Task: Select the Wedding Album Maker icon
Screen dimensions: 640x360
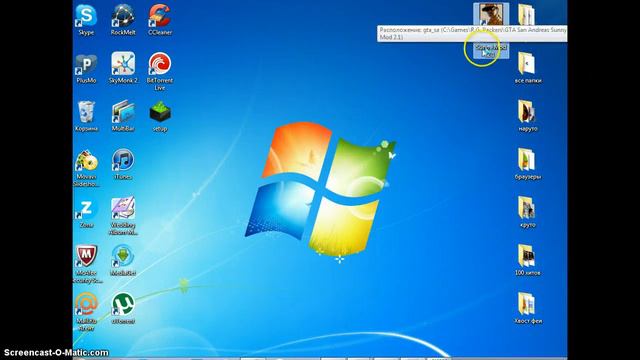Action: pyautogui.click(x=123, y=209)
